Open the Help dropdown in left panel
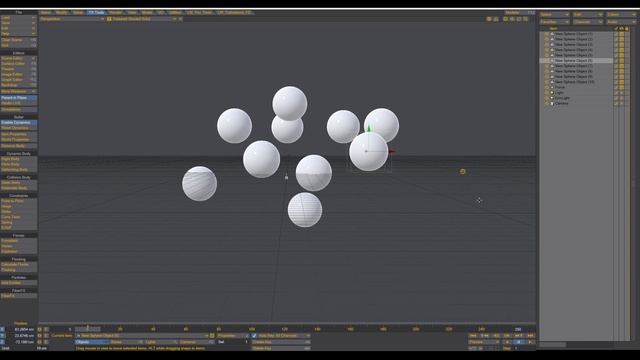Viewport: 640px width, 360px height. [19, 33]
